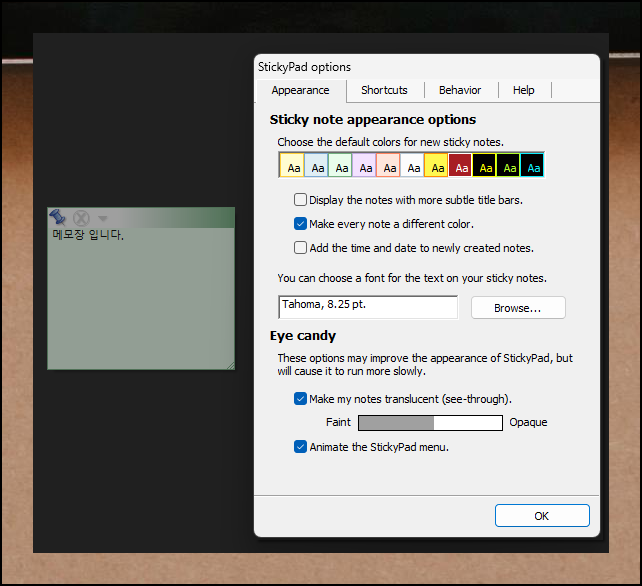Screen dimensions: 642x586
Task: Open the Shortcuts tab
Action: 384,90
